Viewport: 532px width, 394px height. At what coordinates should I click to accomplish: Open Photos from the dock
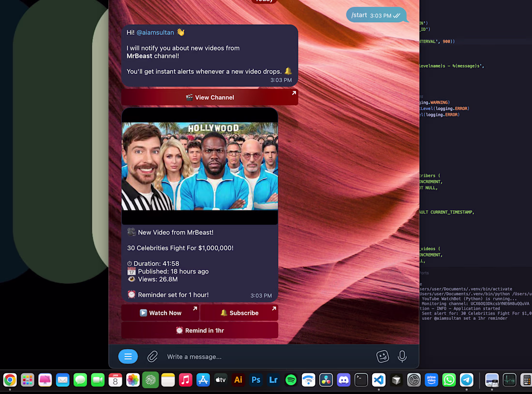[133, 380]
